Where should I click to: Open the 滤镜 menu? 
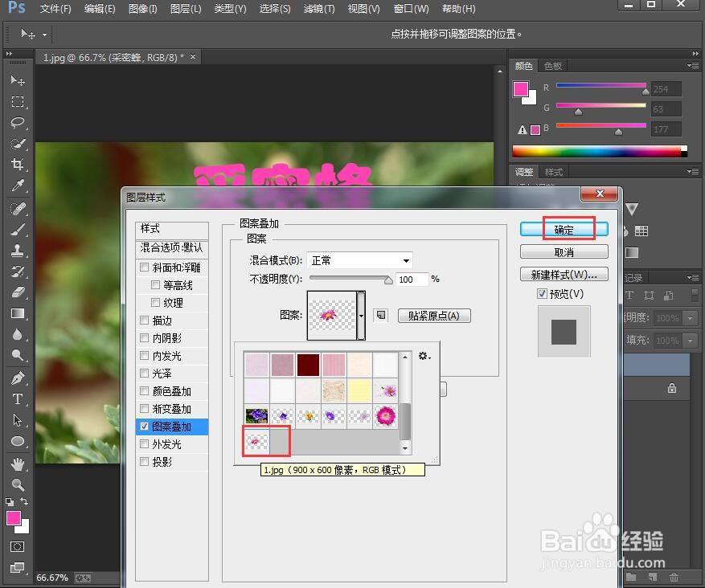click(318, 9)
